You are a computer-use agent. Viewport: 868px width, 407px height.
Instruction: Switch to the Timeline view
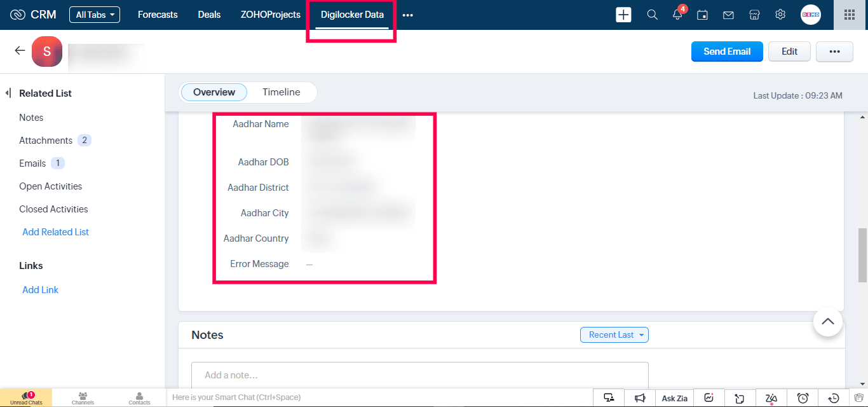(281, 92)
